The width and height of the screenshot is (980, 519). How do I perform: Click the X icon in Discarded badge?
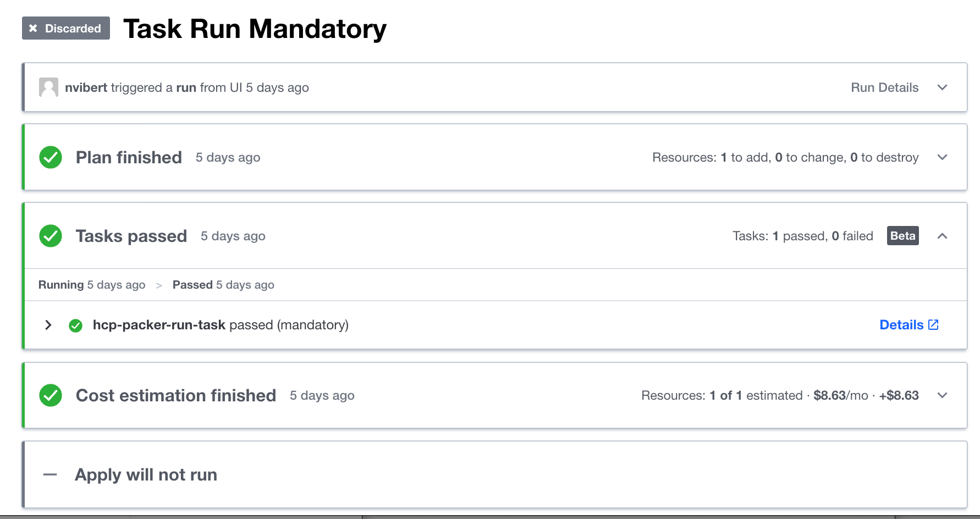click(33, 29)
